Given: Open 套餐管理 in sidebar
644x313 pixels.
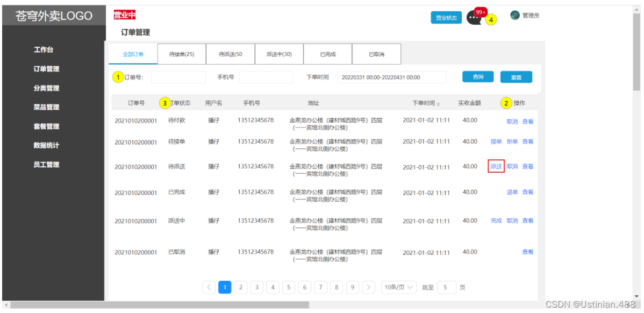Looking at the screenshot, I should pos(46,126).
